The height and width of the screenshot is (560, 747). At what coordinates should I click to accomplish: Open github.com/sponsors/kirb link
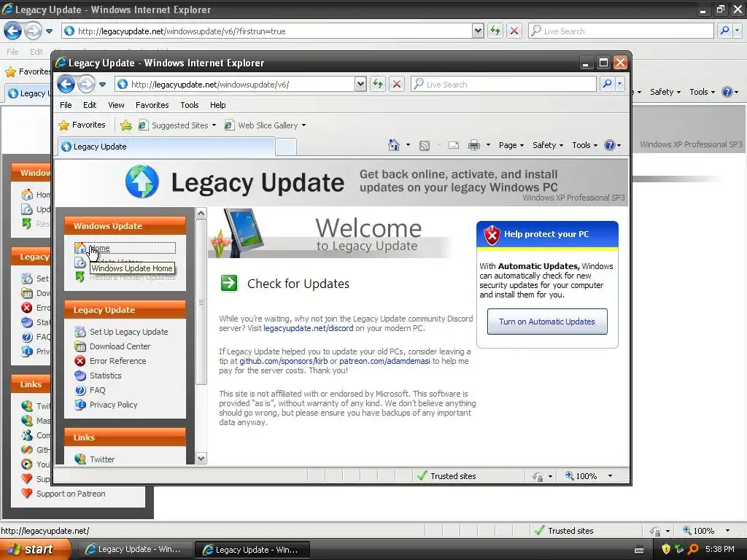(x=284, y=361)
